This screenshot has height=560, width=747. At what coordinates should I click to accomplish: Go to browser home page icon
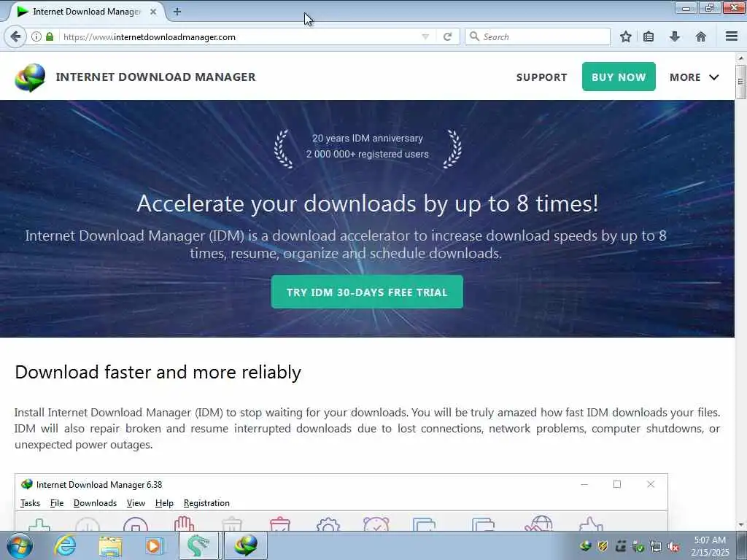pyautogui.click(x=701, y=36)
